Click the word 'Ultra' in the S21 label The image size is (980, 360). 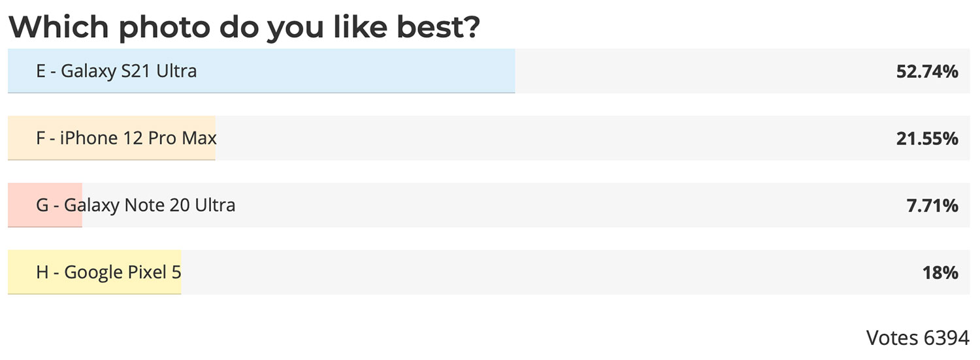pyautogui.click(x=176, y=71)
